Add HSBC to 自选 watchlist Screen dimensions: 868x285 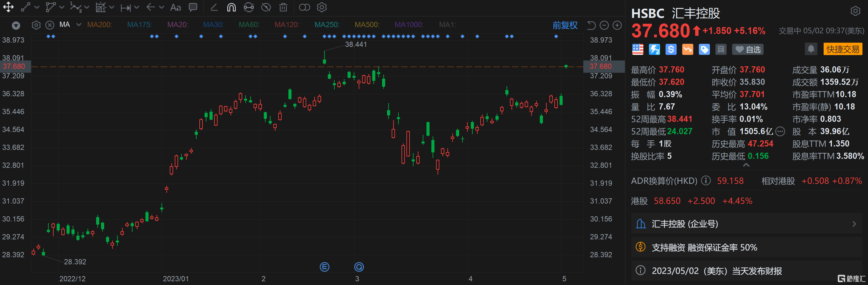click(x=748, y=50)
